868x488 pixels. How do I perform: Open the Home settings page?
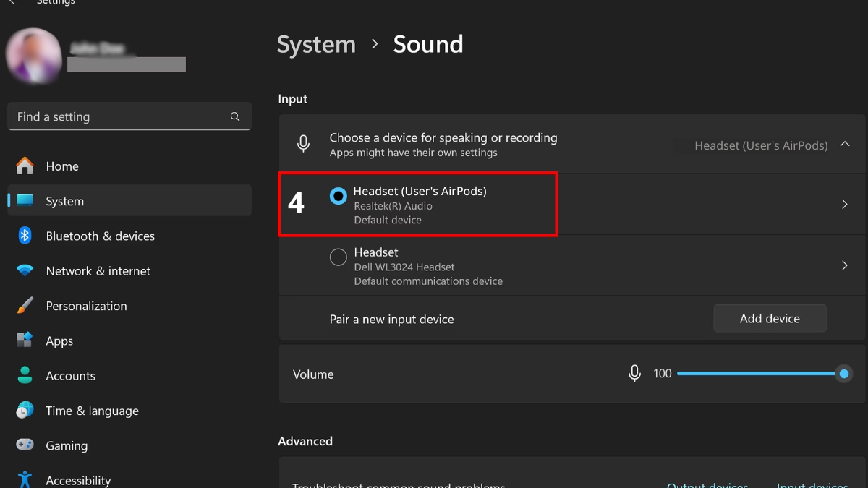(x=129, y=166)
